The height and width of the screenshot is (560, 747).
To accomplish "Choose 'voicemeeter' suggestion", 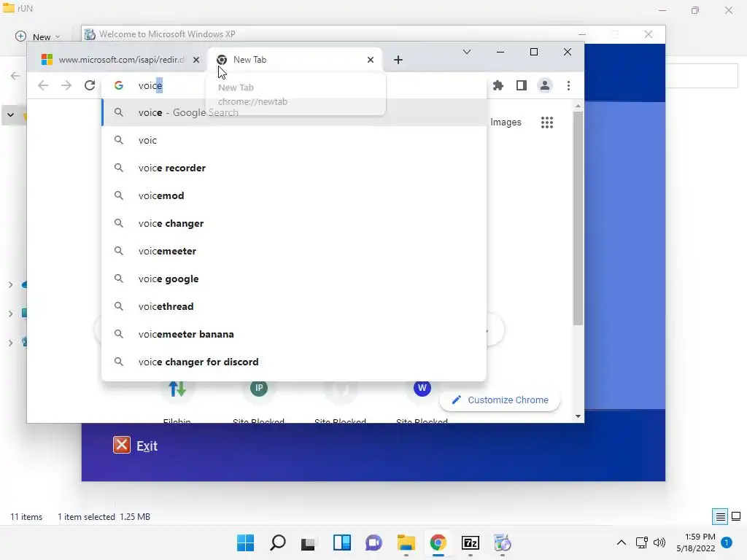I will (x=294, y=251).
